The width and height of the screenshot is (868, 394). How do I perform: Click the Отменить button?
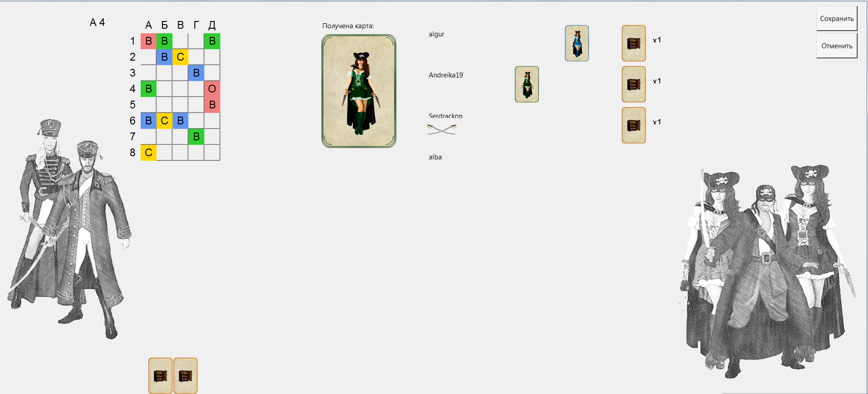pyautogui.click(x=837, y=46)
